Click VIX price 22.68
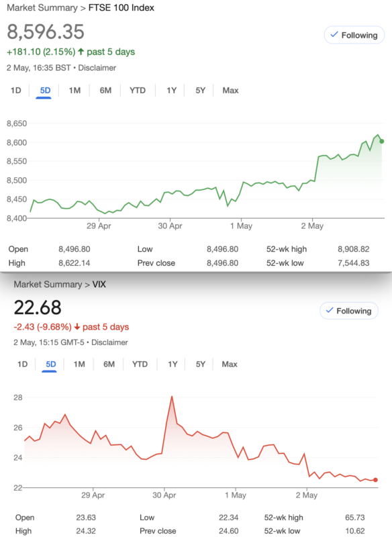Screen dimensions: 392x537 (x=38, y=307)
